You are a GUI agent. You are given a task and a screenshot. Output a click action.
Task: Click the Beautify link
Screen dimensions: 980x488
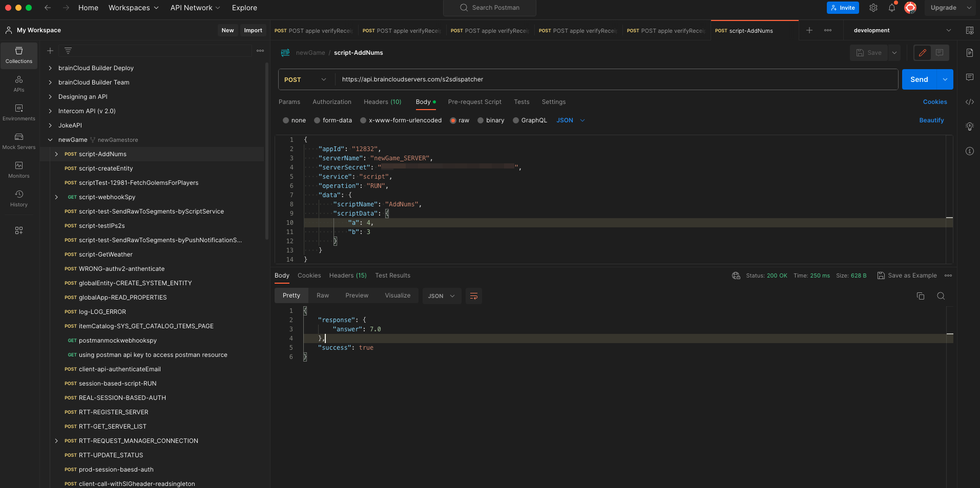pos(931,120)
